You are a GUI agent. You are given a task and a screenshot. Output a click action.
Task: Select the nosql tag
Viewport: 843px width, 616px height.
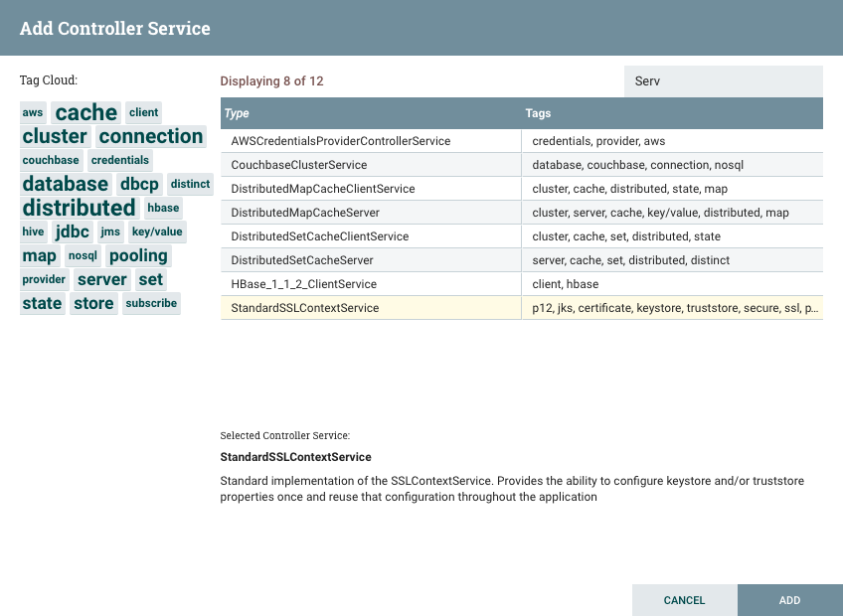[83, 255]
